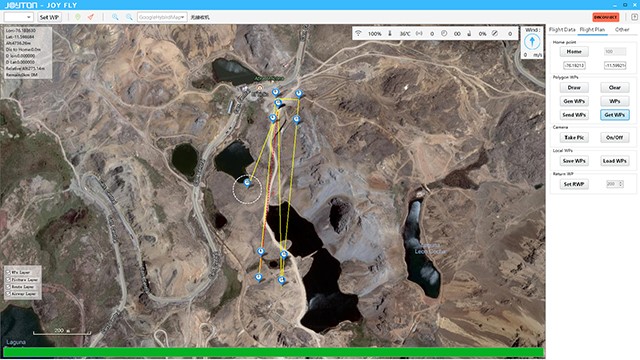The width and height of the screenshot is (640, 360).
Task: Click the home point longitude input field
Action: click(x=574, y=65)
